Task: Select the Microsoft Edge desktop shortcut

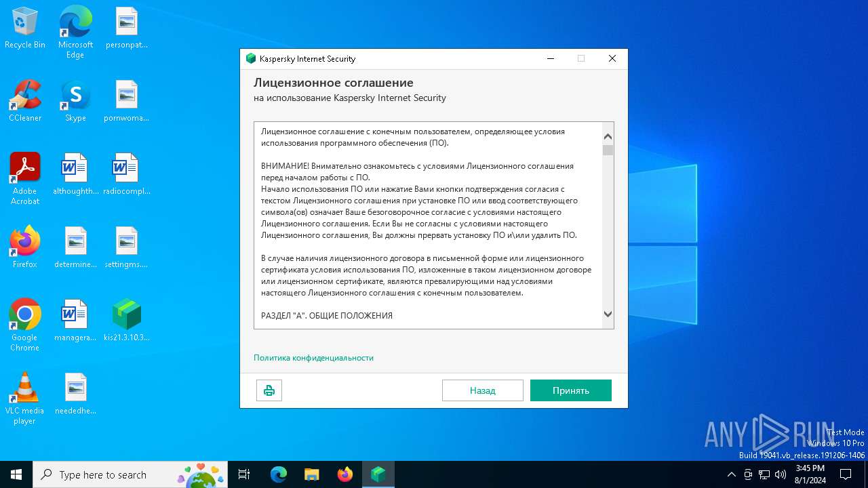Action: coord(75,33)
